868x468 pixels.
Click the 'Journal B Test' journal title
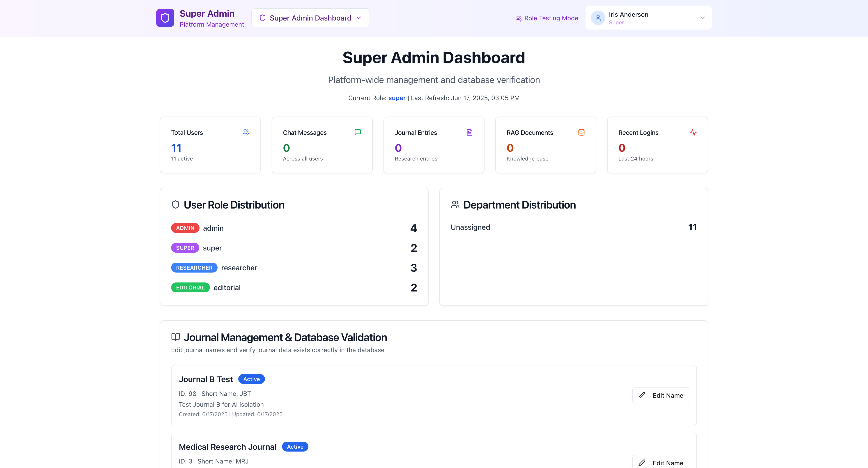[x=206, y=379]
